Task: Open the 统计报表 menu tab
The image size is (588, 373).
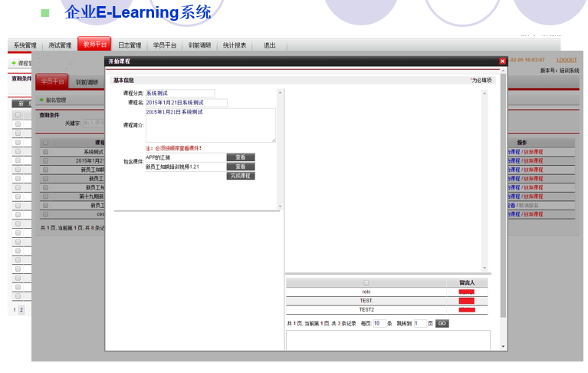Action: [x=235, y=45]
